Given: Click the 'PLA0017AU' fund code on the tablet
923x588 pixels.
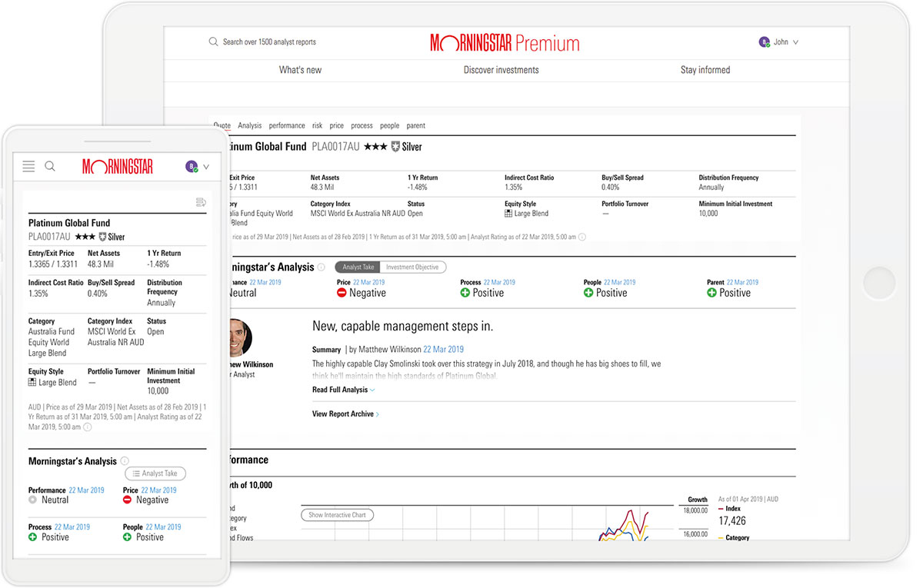Looking at the screenshot, I should (336, 147).
